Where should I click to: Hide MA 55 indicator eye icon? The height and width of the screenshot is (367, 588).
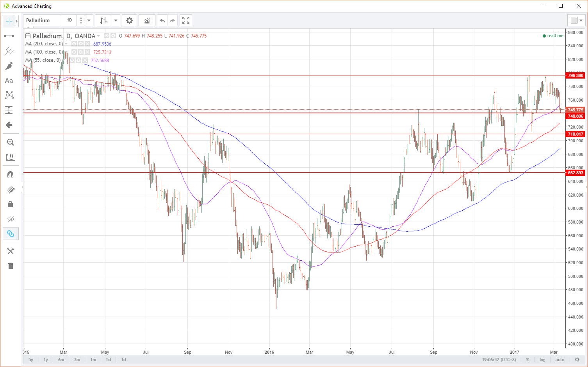pyautogui.click(x=72, y=60)
